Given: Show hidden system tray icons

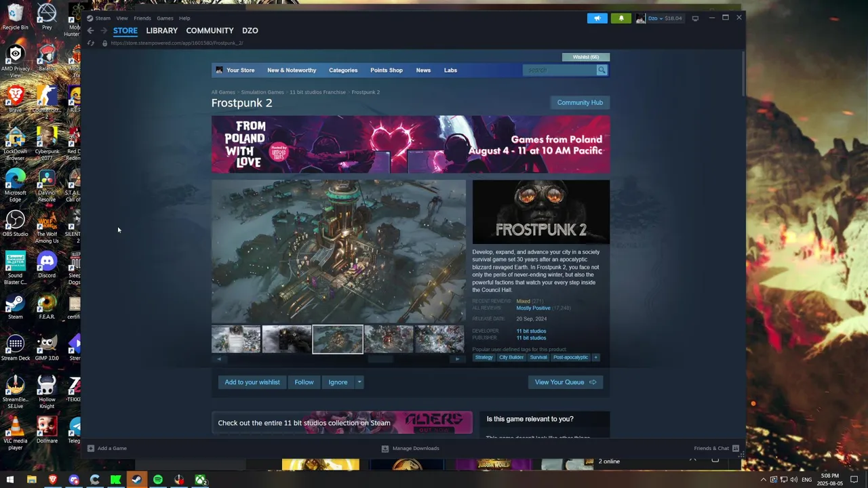Looking at the screenshot, I should [763, 480].
